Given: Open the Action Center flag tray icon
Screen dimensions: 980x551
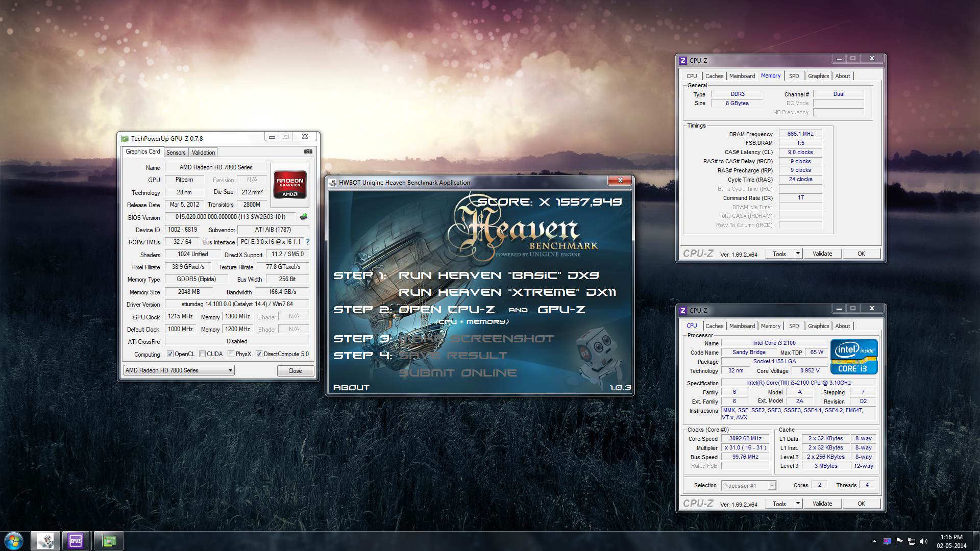Looking at the screenshot, I should tap(899, 541).
